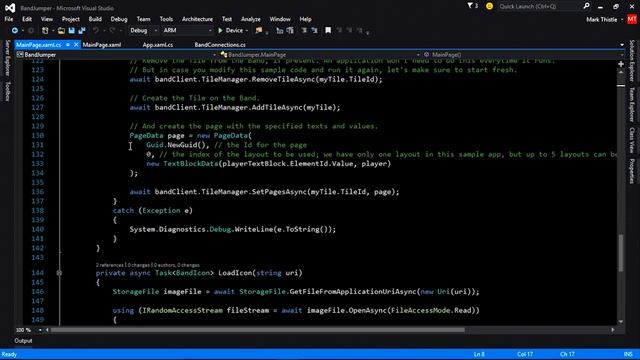The height and width of the screenshot is (360, 640).
Task: Switch to the App.xaml.cs tab
Action: coord(158,45)
